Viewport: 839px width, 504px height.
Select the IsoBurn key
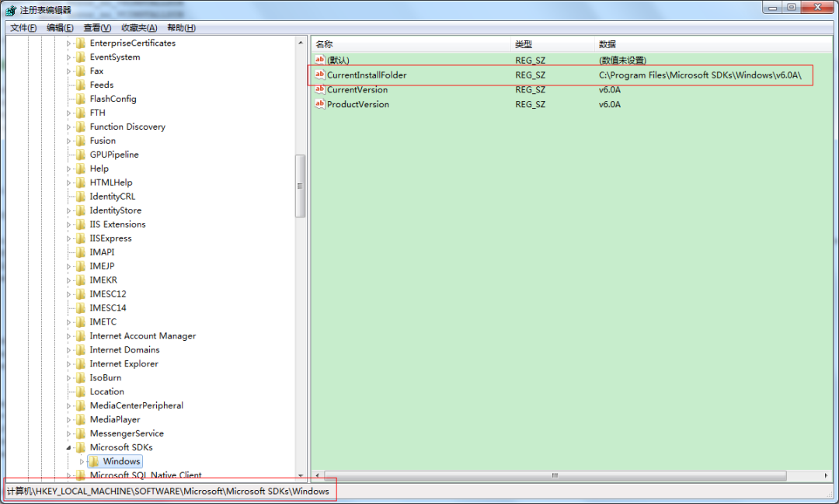click(106, 377)
